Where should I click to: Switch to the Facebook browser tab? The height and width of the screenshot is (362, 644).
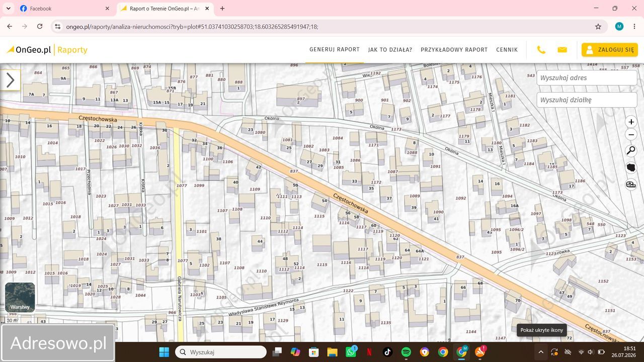pos(64,9)
